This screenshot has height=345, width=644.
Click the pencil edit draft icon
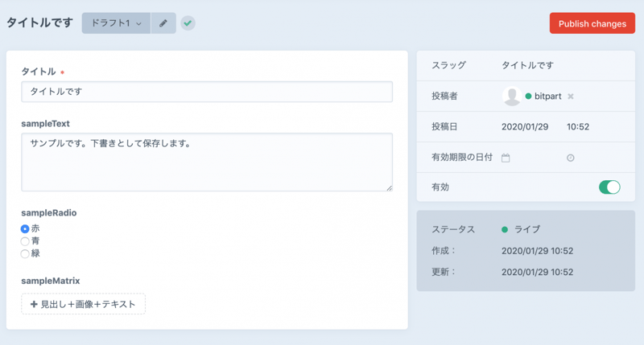[x=163, y=23]
